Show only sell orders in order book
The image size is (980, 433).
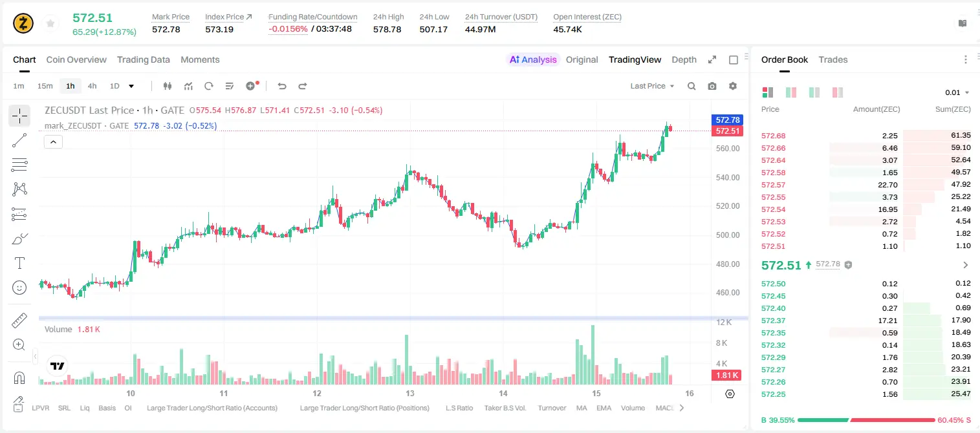point(837,92)
